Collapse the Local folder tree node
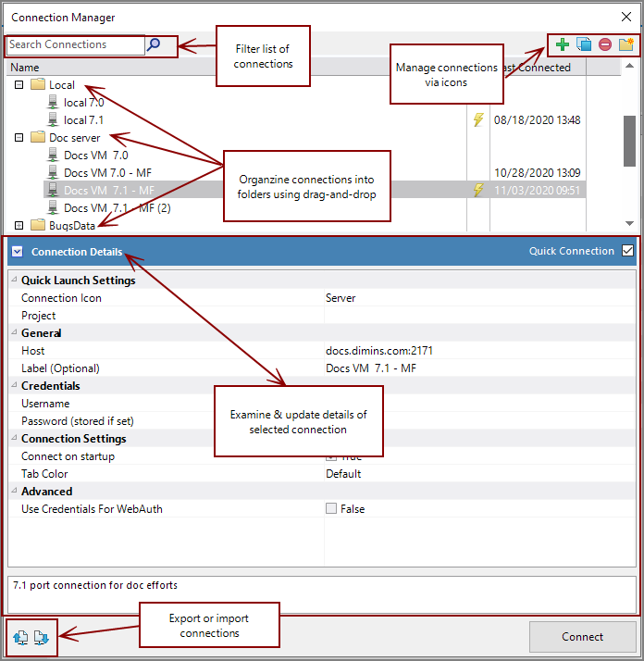Viewport: 644px width, 661px height. pos(19,85)
